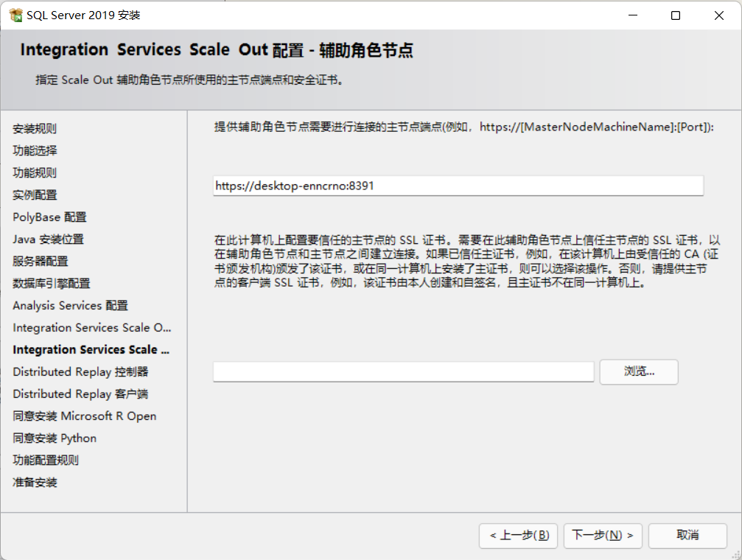Maximize the SQL Server 2019 安装 window
742x560 pixels.
[x=676, y=15]
